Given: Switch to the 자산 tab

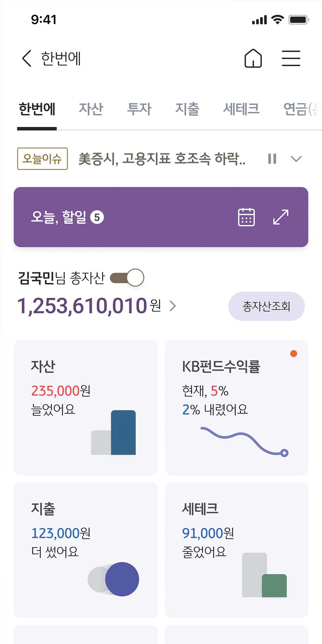Looking at the screenshot, I should coord(91,109).
